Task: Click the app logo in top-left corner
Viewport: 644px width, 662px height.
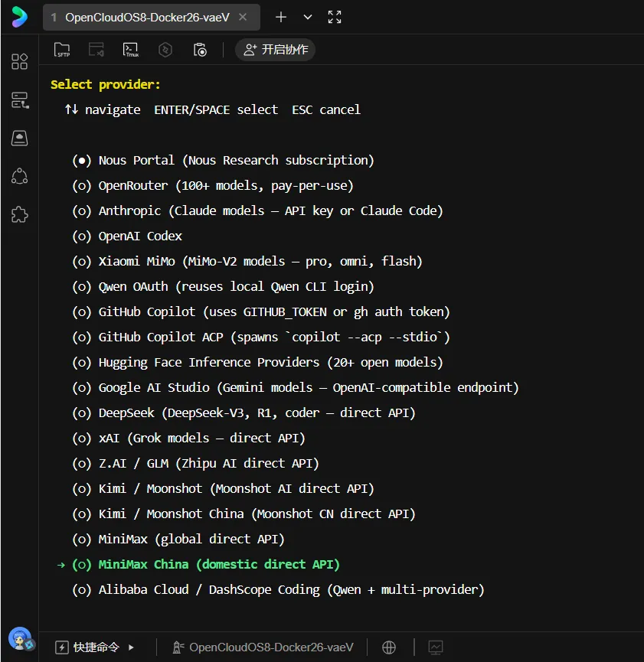Action: tap(19, 17)
